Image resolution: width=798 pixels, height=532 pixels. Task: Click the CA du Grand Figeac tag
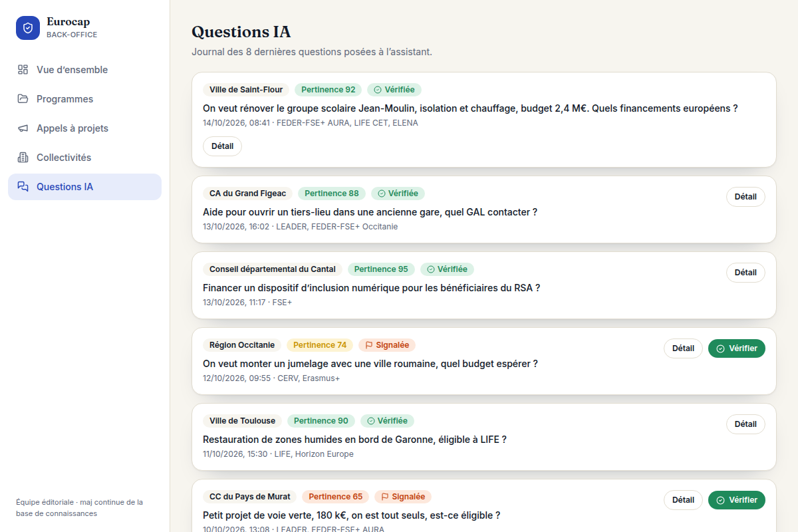(247, 194)
